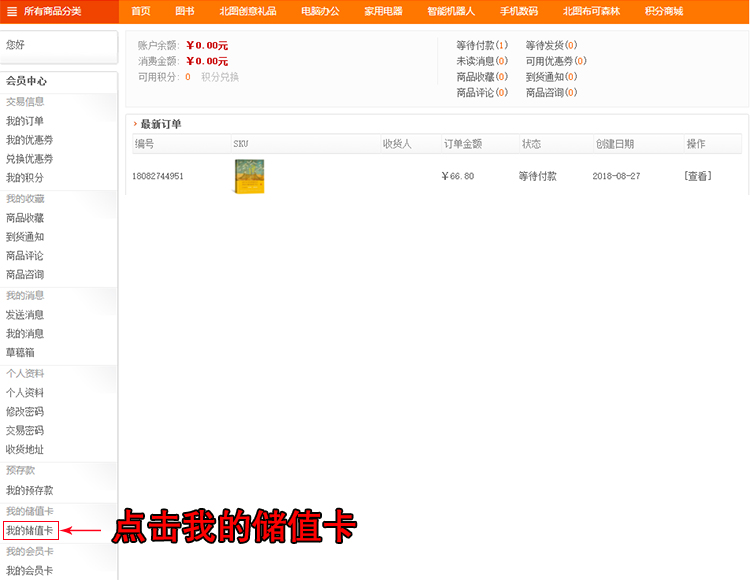Go to 首页 in top navigation
Image resolution: width=750 pixels, height=580 pixels.
click(141, 11)
